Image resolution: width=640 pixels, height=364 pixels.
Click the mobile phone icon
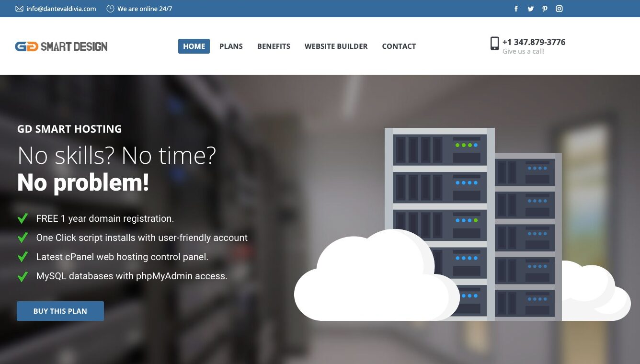[x=494, y=44]
